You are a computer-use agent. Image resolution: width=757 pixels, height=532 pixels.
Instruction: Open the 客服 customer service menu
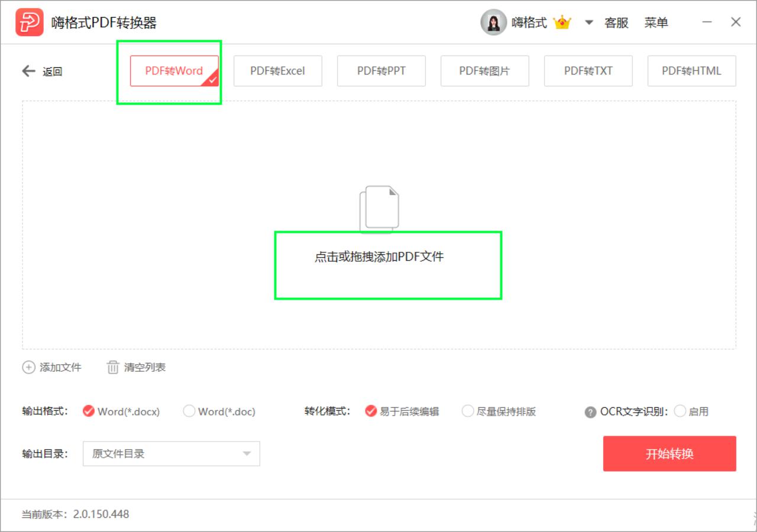coord(616,23)
